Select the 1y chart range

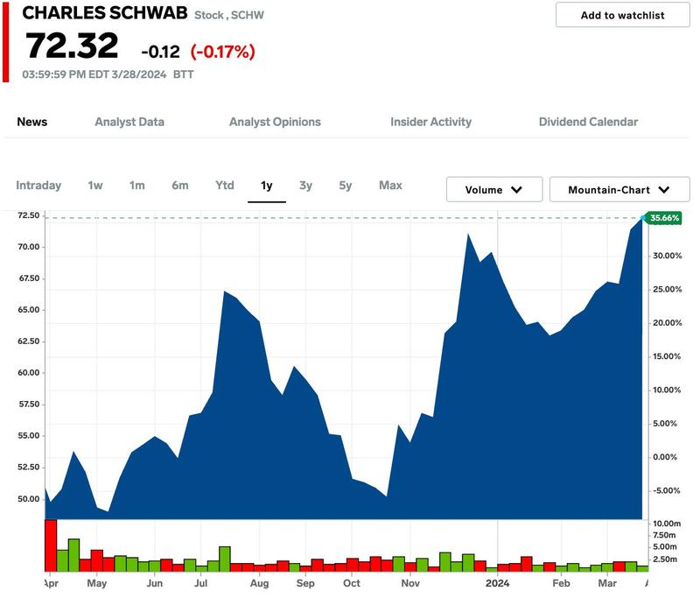267,186
